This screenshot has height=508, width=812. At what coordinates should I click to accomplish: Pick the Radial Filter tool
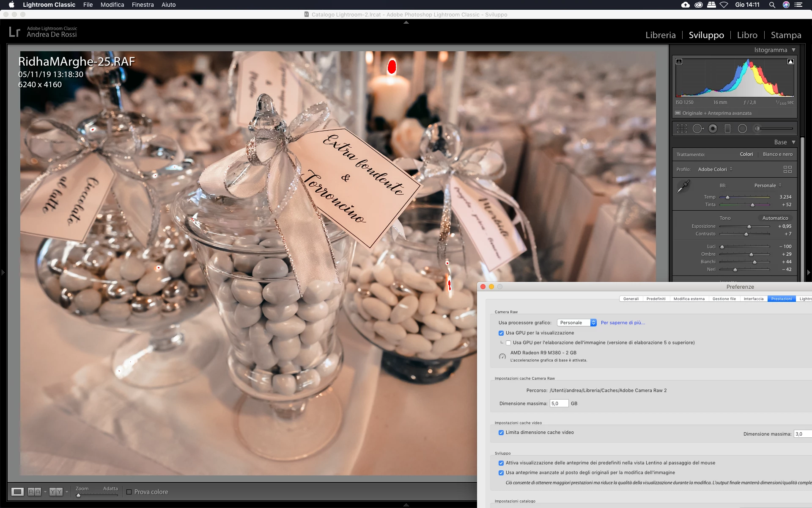coord(742,129)
